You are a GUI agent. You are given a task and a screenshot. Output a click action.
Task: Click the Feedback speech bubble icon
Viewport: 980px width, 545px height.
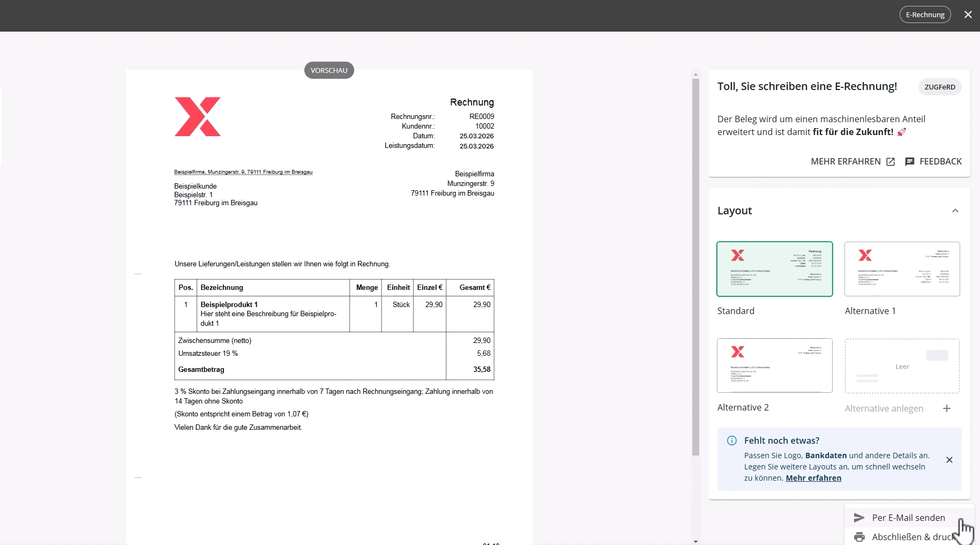(909, 162)
